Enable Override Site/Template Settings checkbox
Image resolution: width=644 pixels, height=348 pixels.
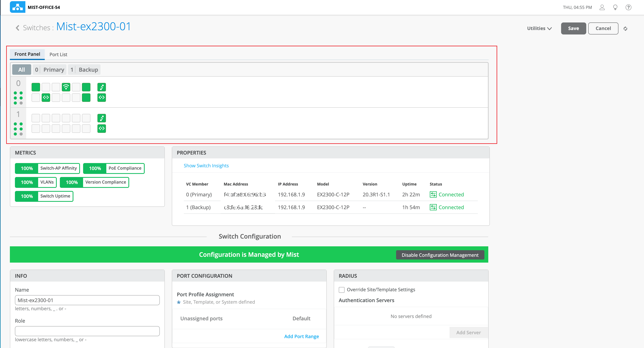click(x=341, y=290)
